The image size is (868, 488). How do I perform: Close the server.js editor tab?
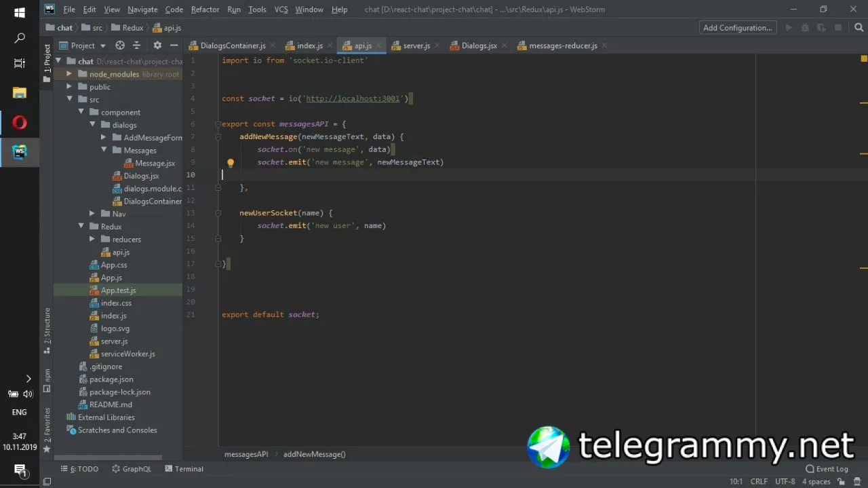point(437,45)
